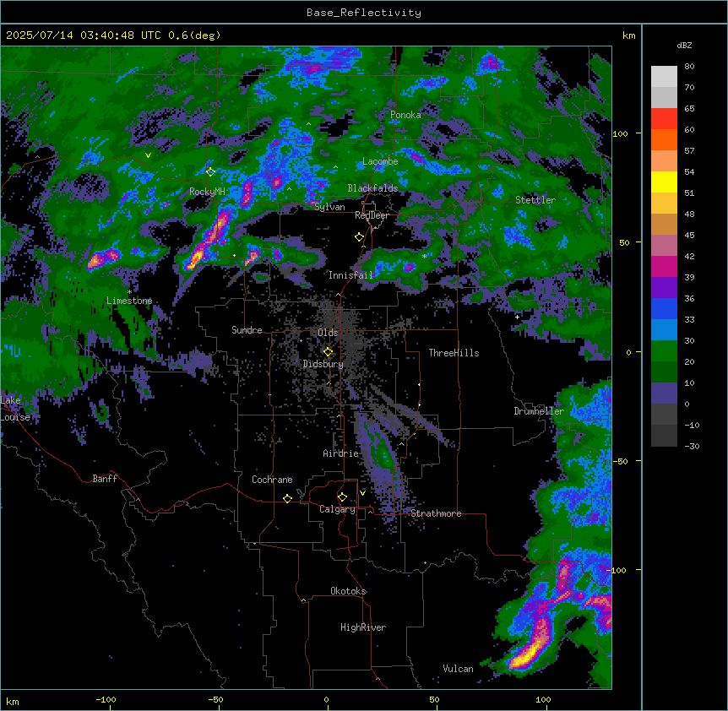Viewport: 728px width, 711px height.
Task: Select the yellow diamond marker between Olds and Didsbury
Action: 328,352
